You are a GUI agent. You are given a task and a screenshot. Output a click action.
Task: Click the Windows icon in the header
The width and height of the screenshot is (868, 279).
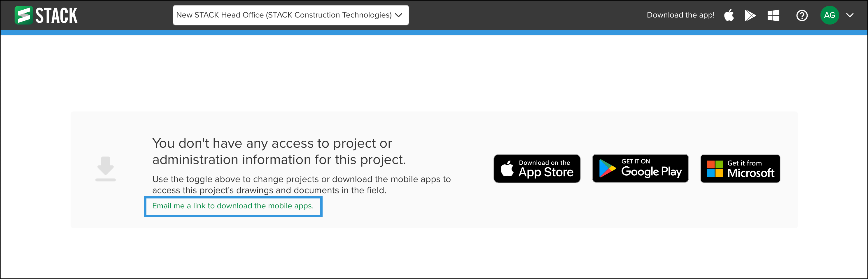point(773,15)
